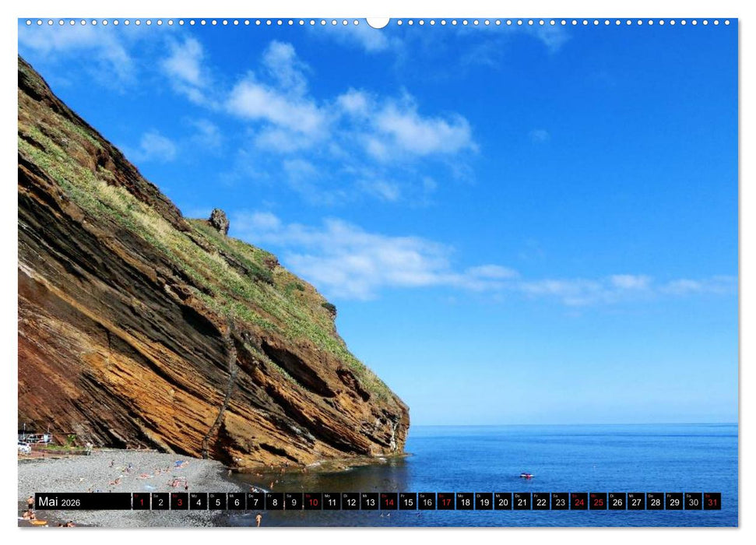Select the Saturday date 2

click(x=161, y=503)
